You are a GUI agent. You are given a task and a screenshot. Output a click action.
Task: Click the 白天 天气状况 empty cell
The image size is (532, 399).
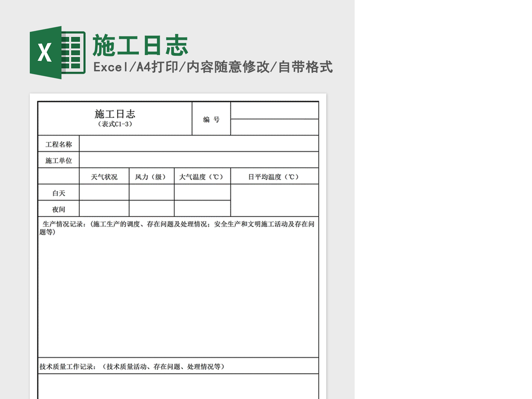(x=104, y=192)
